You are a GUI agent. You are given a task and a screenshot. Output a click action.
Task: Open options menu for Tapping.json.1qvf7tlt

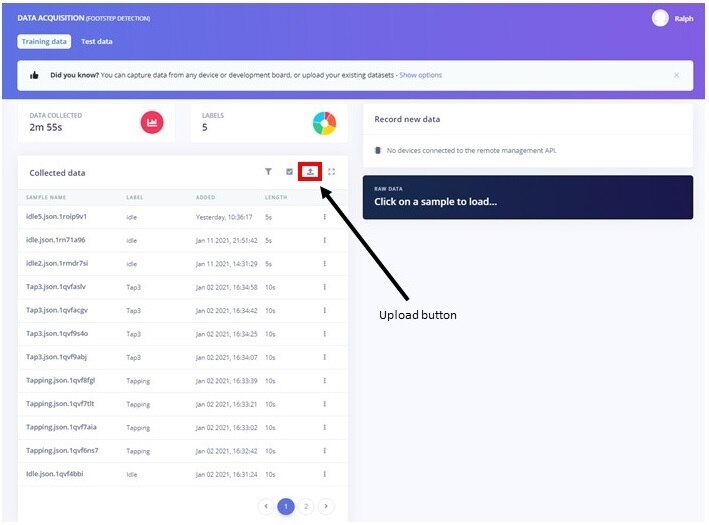point(325,404)
